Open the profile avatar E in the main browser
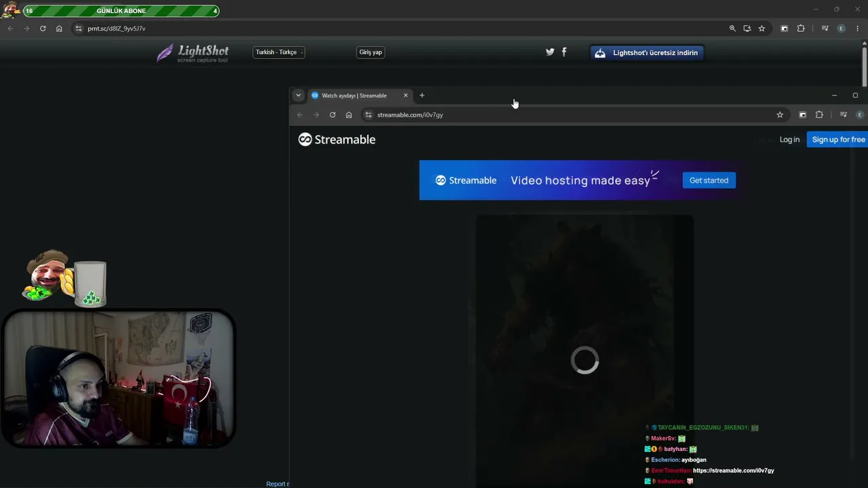Viewport: 868px width, 488px height. click(x=842, y=28)
